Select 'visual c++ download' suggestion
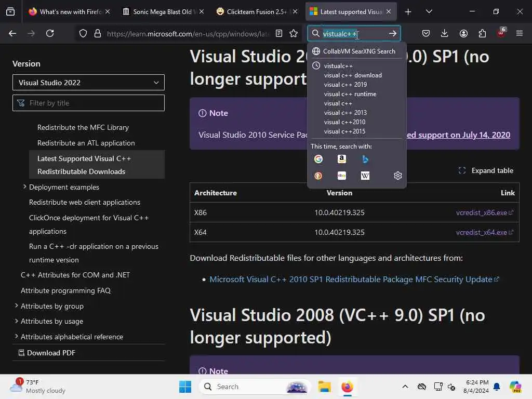Viewport: 532px width, 399px height. pos(353,75)
